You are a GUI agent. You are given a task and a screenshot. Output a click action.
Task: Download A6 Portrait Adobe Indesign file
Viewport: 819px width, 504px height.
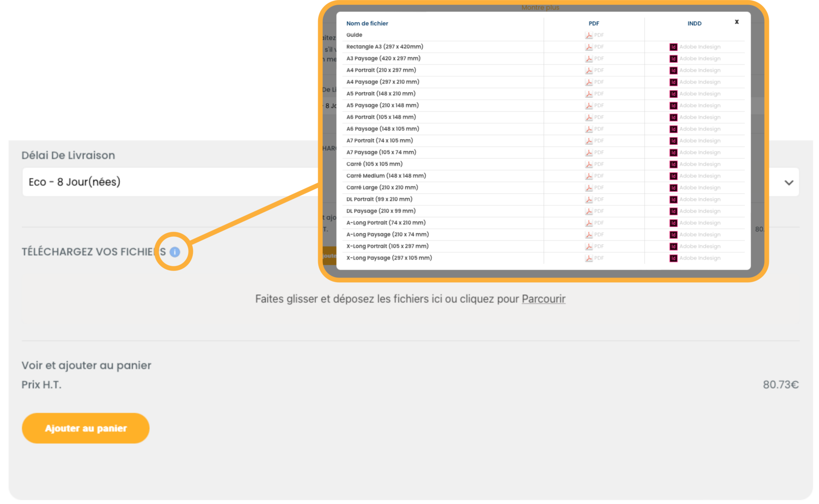695,117
